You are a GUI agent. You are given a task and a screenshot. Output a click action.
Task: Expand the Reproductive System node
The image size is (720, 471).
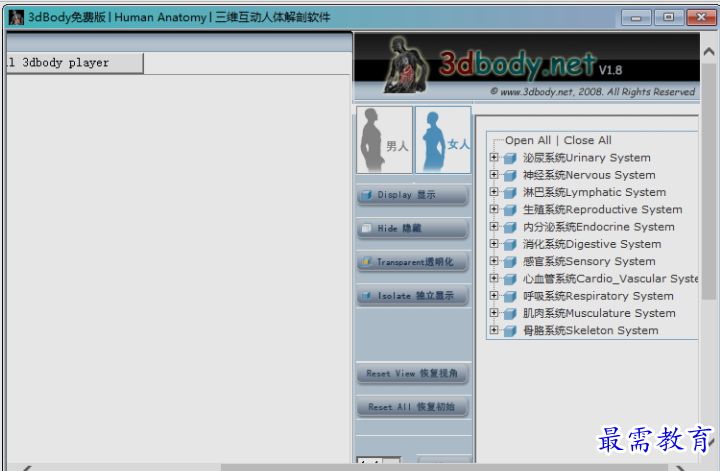[x=494, y=209]
